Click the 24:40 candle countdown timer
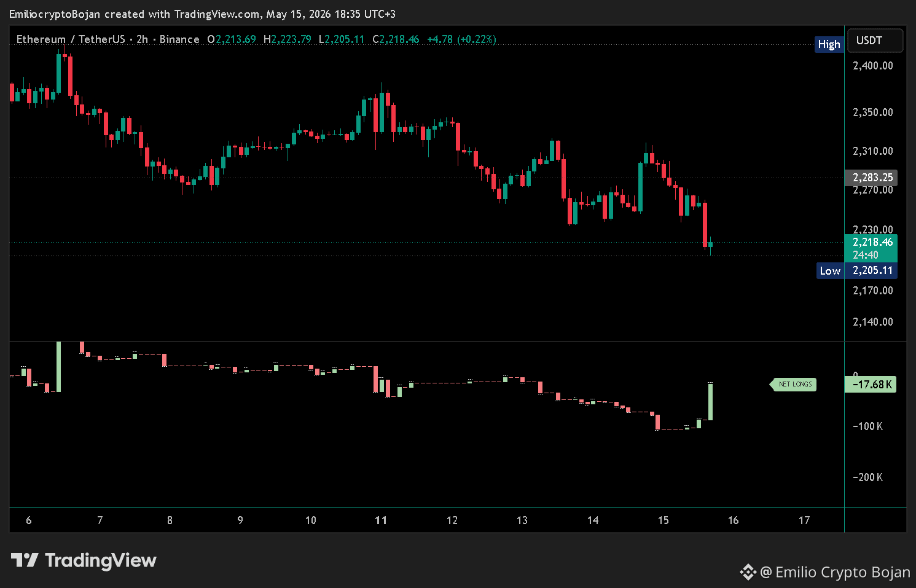Image resolution: width=916 pixels, height=588 pixels. 866,255
